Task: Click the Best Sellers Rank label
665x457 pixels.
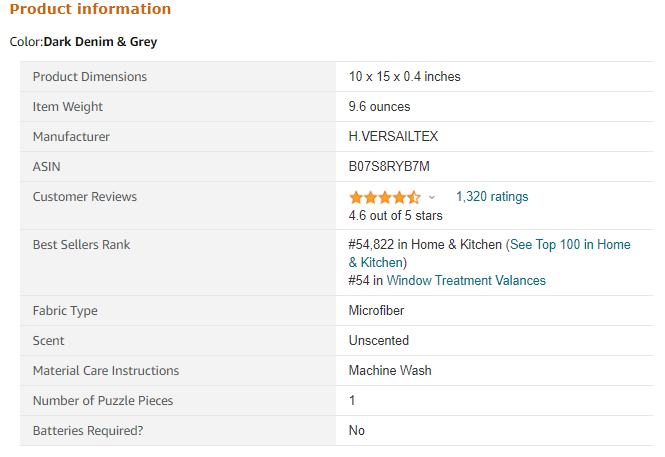Action: click(x=81, y=245)
